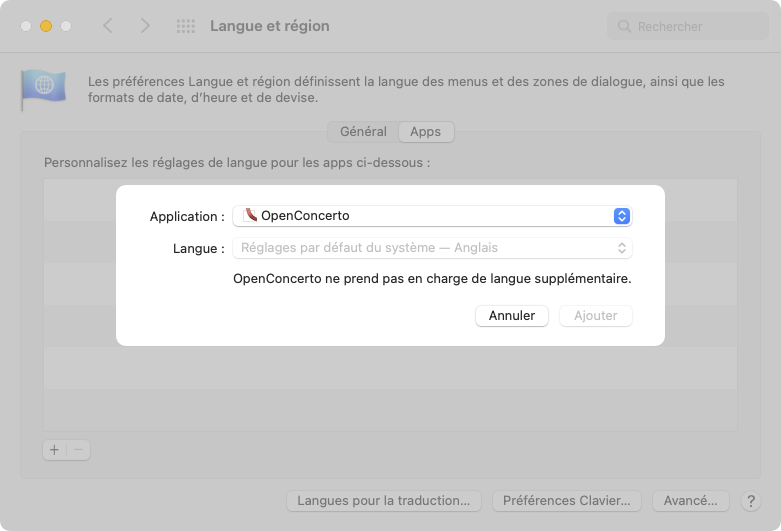Switch to the Général tab
Viewport: 781px width, 531px height.
click(x=363, y=132)
